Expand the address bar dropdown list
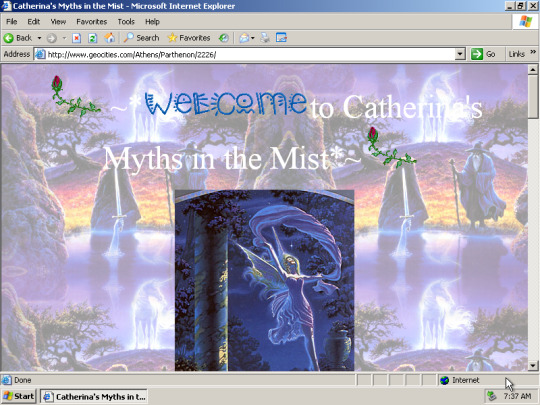This screenshot has width=540, height=405. point(460,54)
